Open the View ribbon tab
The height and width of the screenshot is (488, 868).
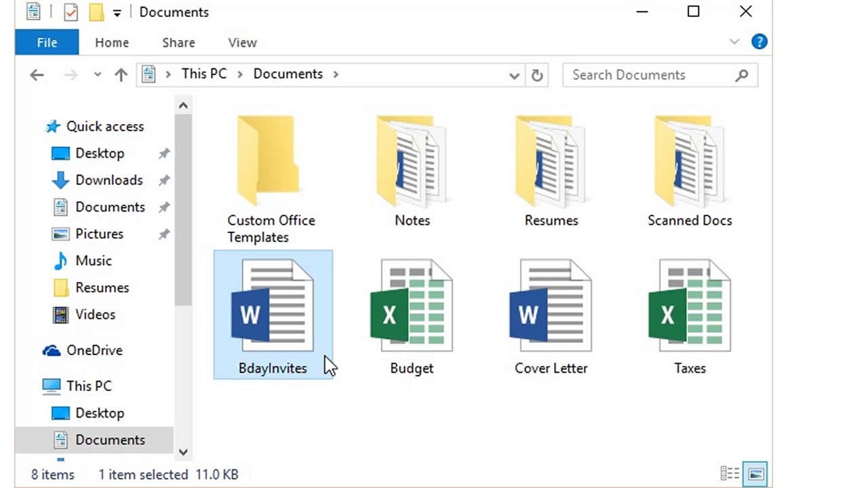coord(242,43)
